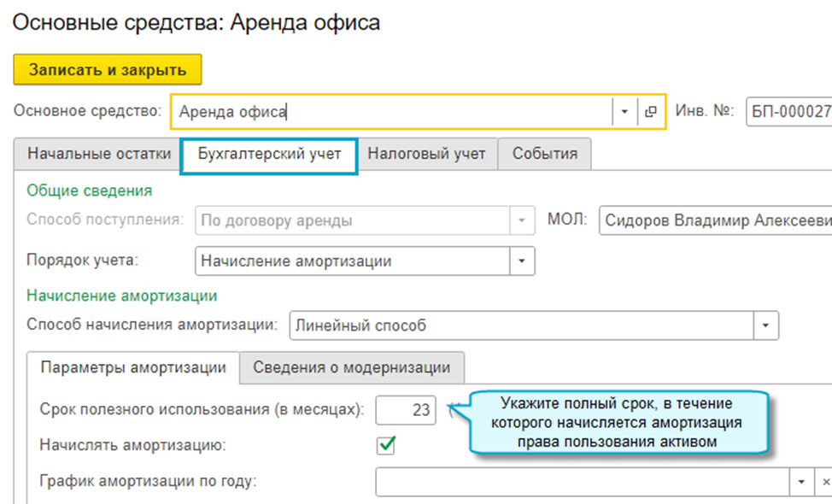Viewport: 832px width, 504px height.
Task: Click the open-form icon beside Основное средство
Action: coord(651,112)
